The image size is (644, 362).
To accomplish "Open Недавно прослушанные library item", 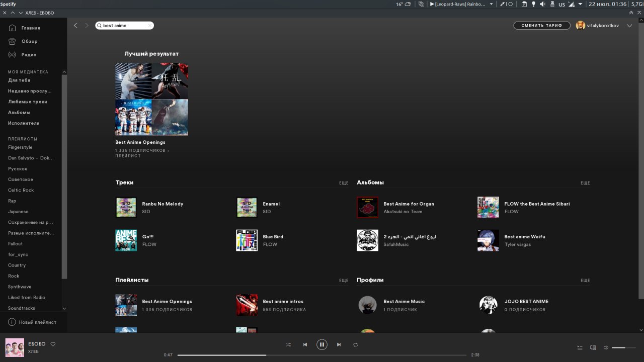I will tap(30, 91).
